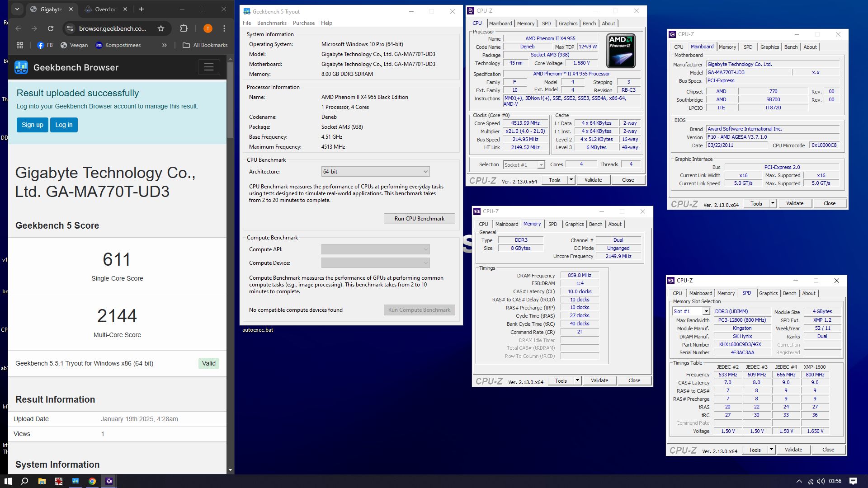Click Validate in CPU-Z CPU window
This screenshot has height=488, width=868.
593,180
